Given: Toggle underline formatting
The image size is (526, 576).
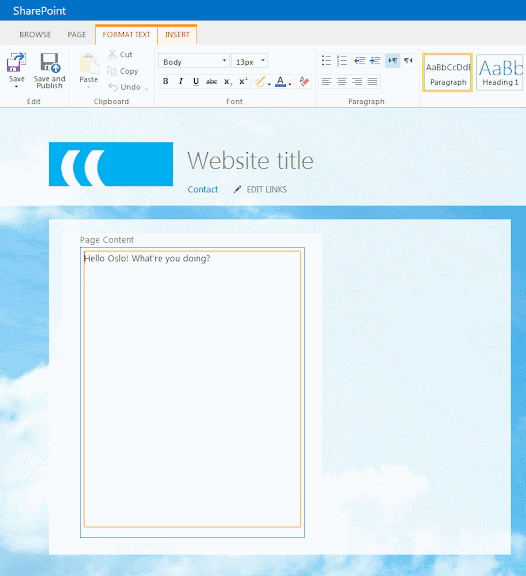Looking at the screenshot, I should tap(196, 81).
